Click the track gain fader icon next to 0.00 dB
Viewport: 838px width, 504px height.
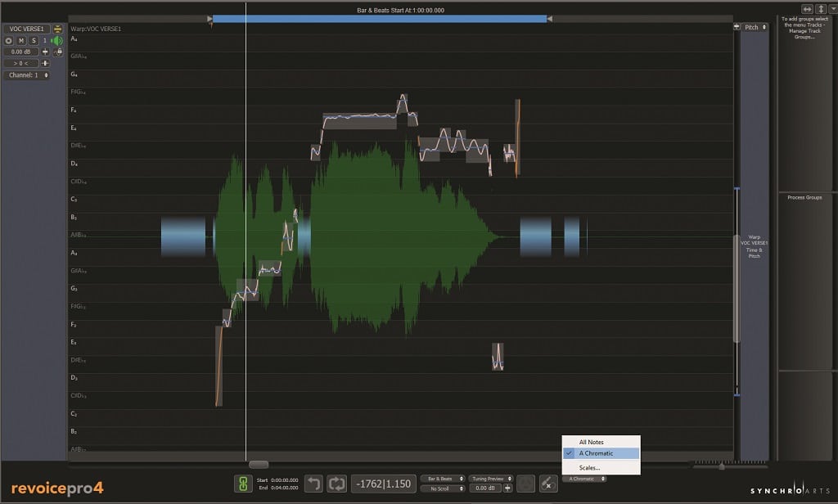[46, 52]
